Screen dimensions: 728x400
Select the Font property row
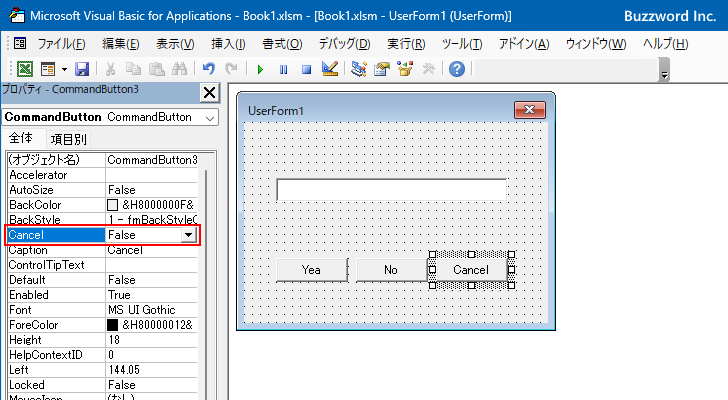click(103, 310)
